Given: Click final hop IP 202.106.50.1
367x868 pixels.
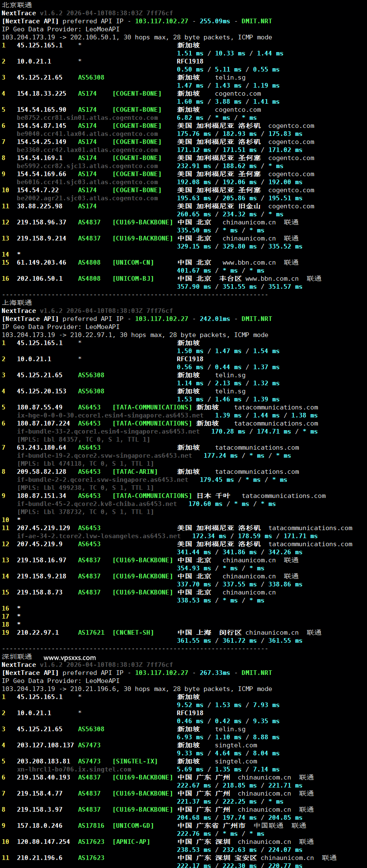Looking at the screenshot, I should [x=40, y=279].
